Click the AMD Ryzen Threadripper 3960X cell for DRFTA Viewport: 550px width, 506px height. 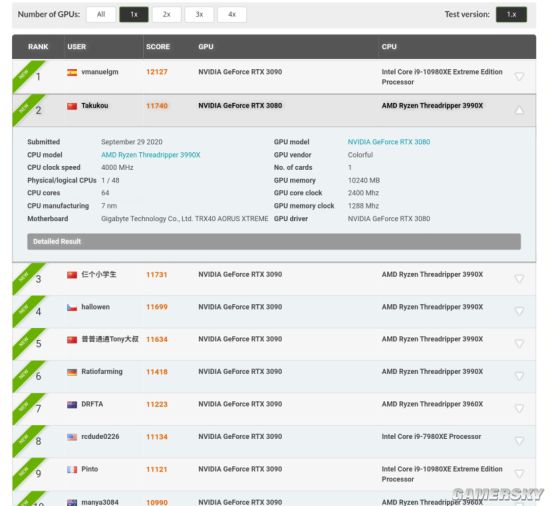(x=432, y=404)
